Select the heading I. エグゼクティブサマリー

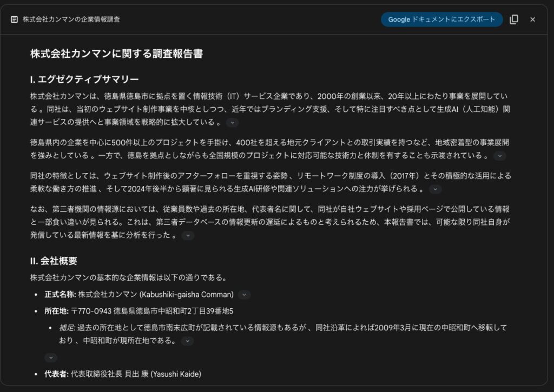[x=84, y=79]
